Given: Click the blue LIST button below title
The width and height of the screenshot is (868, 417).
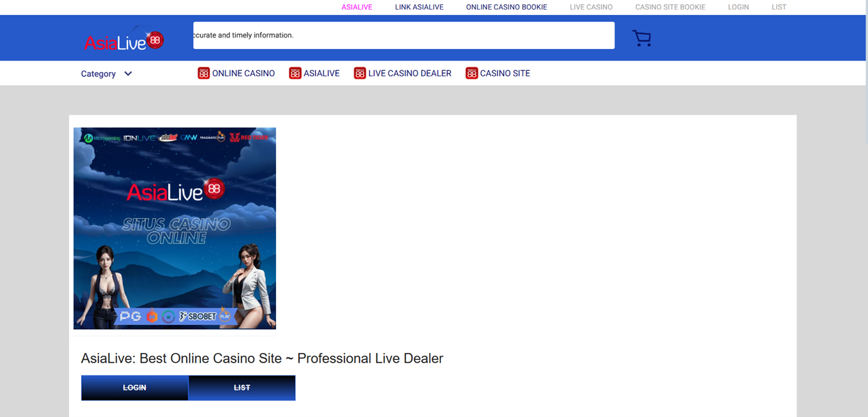Looking at the screenshot, I should [x=242, y=388].
